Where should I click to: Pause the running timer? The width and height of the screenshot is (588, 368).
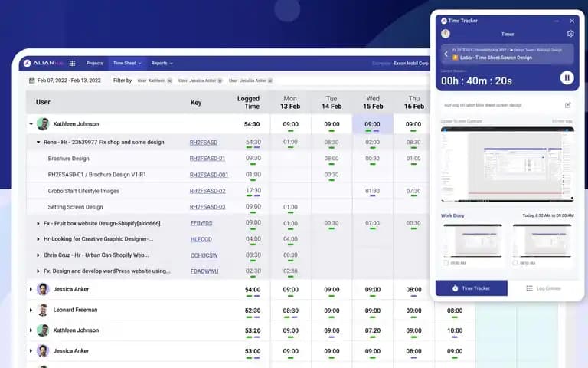[567, 77]
